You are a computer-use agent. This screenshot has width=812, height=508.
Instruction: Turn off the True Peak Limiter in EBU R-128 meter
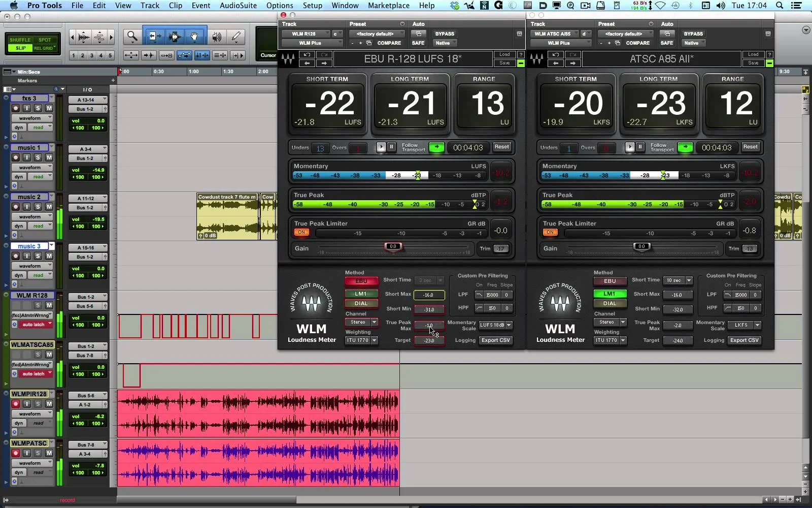point(301,232)
